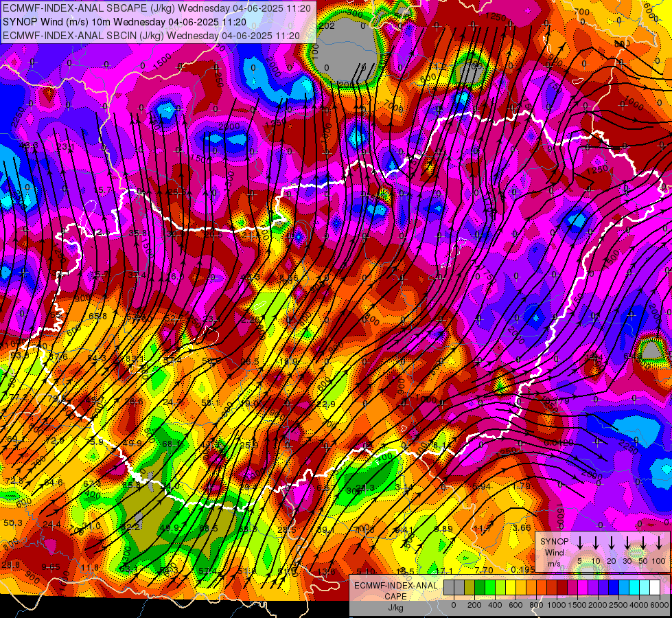Click the SYNOP Wind 10m title line
The width and height of the screenshot is (672, 618).
[x=125, y=22]
